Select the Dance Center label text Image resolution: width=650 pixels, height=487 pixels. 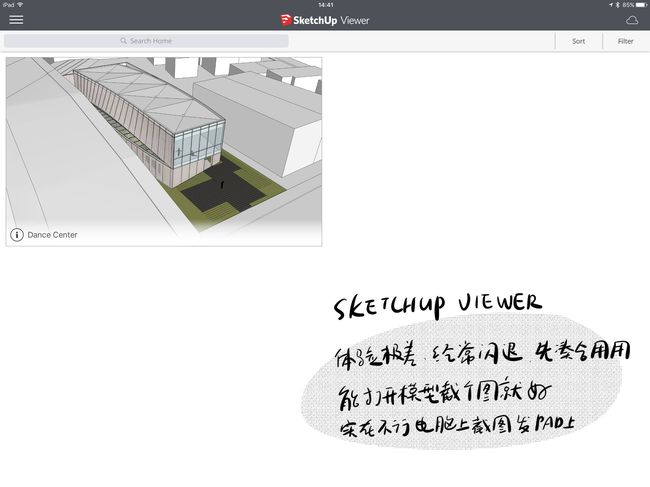click(52, 235)
